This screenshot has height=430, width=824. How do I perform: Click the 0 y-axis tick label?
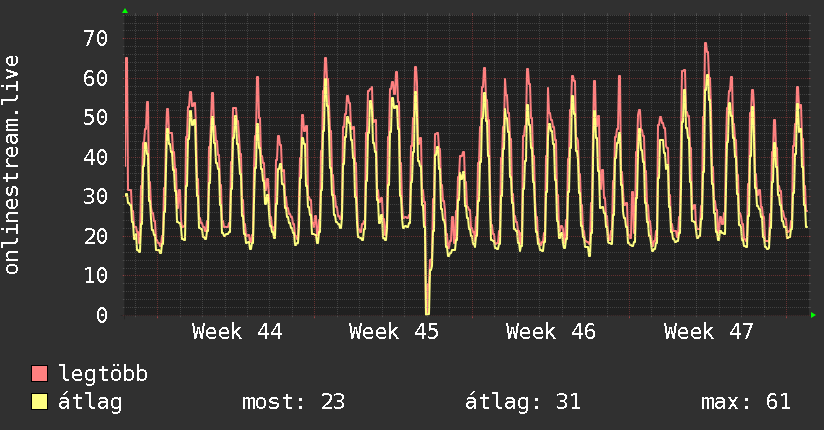[102, 315]
